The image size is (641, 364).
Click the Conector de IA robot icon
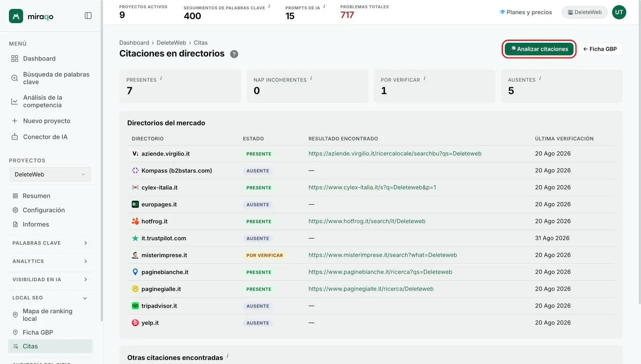15,137
